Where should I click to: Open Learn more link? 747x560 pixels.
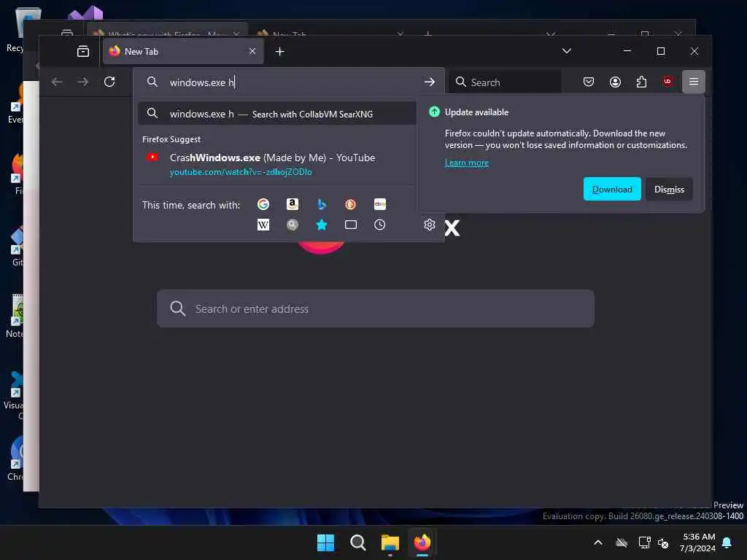pyautogui.click(x=466, y=163)
